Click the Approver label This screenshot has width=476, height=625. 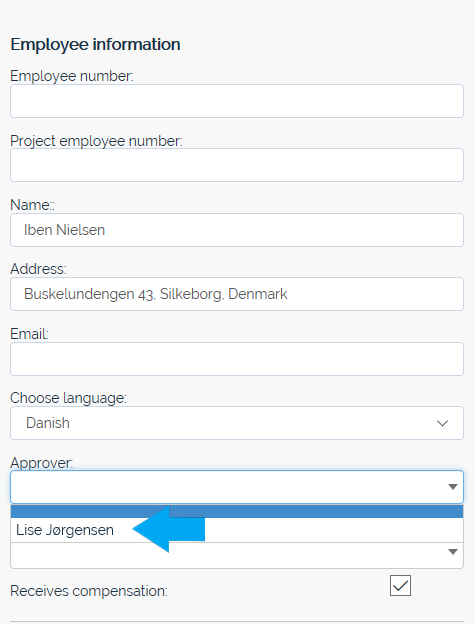click(41, 463)
